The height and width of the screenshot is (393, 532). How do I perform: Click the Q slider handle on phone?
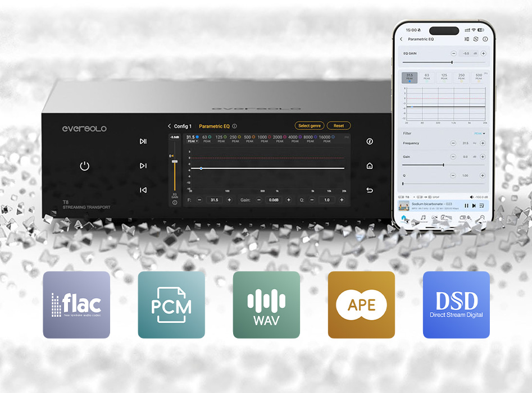point(403,184)
